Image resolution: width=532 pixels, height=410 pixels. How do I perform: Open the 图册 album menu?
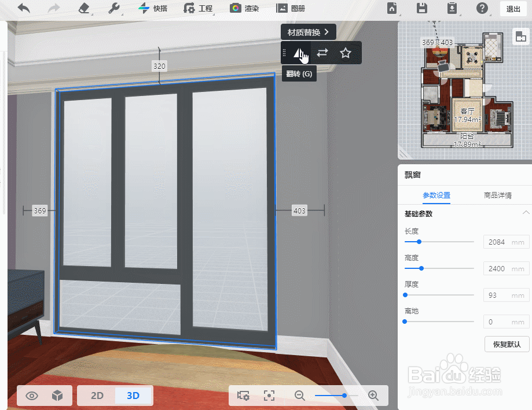pyautogui.click(x=291, y=8)
